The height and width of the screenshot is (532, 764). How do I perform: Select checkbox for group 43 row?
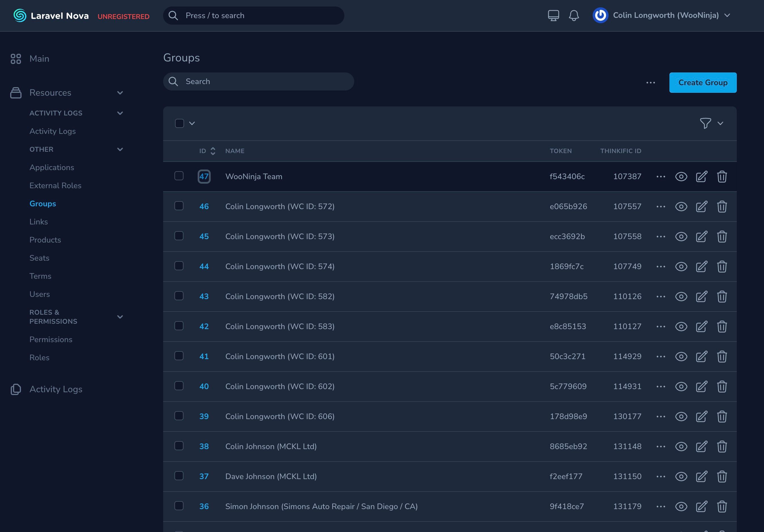pos(179,296)
